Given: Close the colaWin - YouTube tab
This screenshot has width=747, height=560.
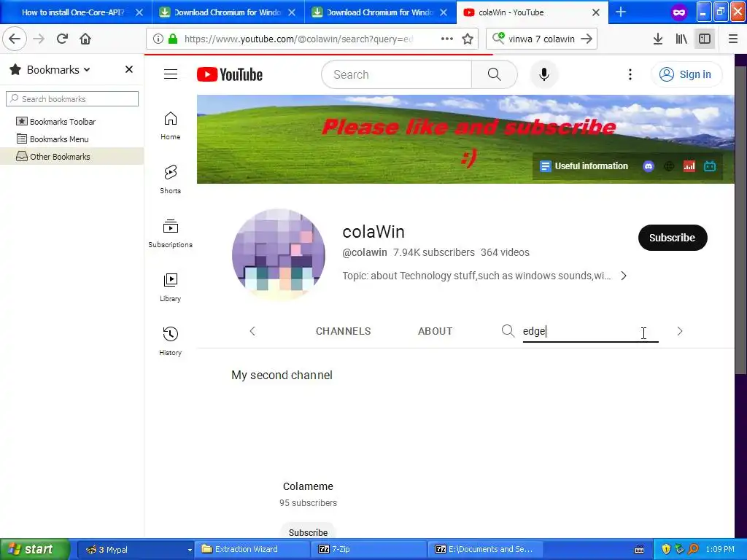Looking at the screenshot, I should (596, 12).
